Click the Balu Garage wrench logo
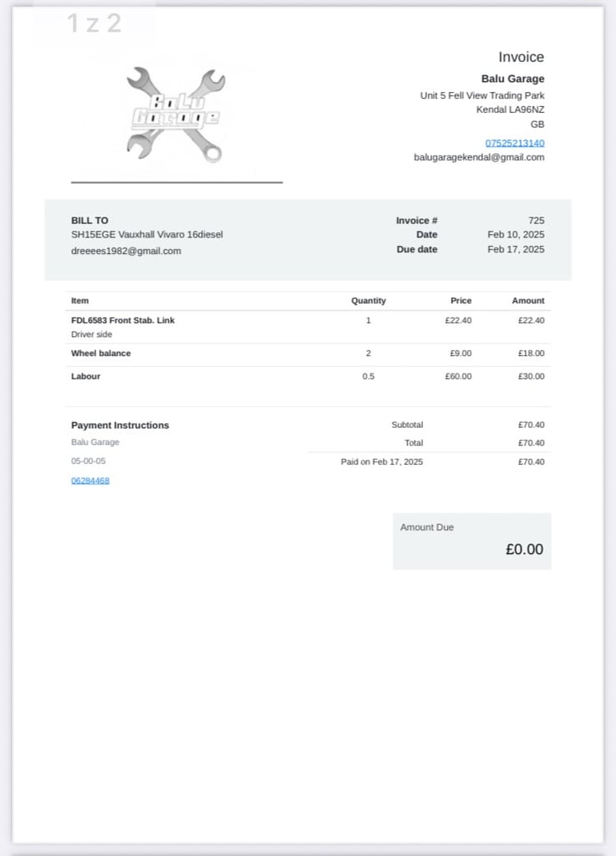Image resolution: width=616 pixels, height=856 pixels. [176, 115]
